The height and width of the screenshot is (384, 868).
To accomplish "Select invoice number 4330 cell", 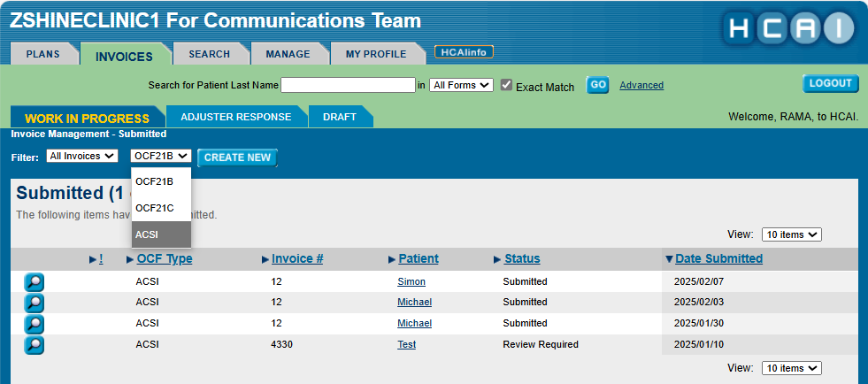I will [281, 344].
